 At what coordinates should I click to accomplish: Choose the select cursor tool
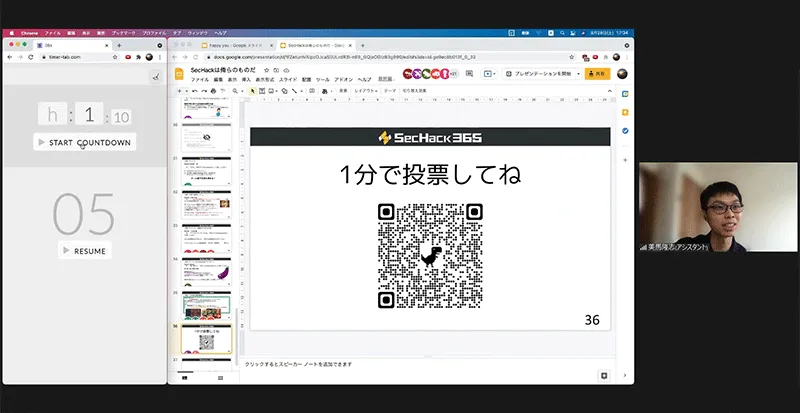(253, 91)
